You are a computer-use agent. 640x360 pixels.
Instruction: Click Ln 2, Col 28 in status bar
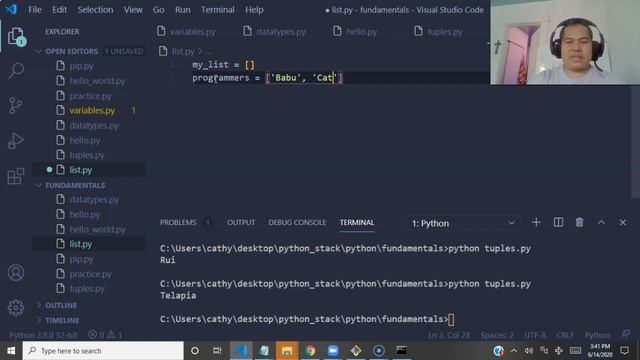click(449, 335)
